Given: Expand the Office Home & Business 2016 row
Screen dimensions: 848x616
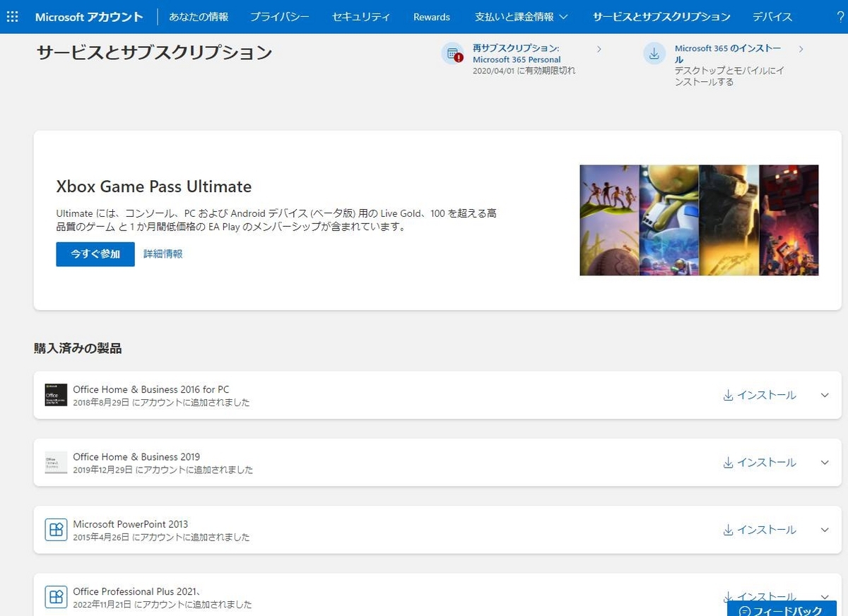Looking at the screenshot, I should [x=825, y=395].
